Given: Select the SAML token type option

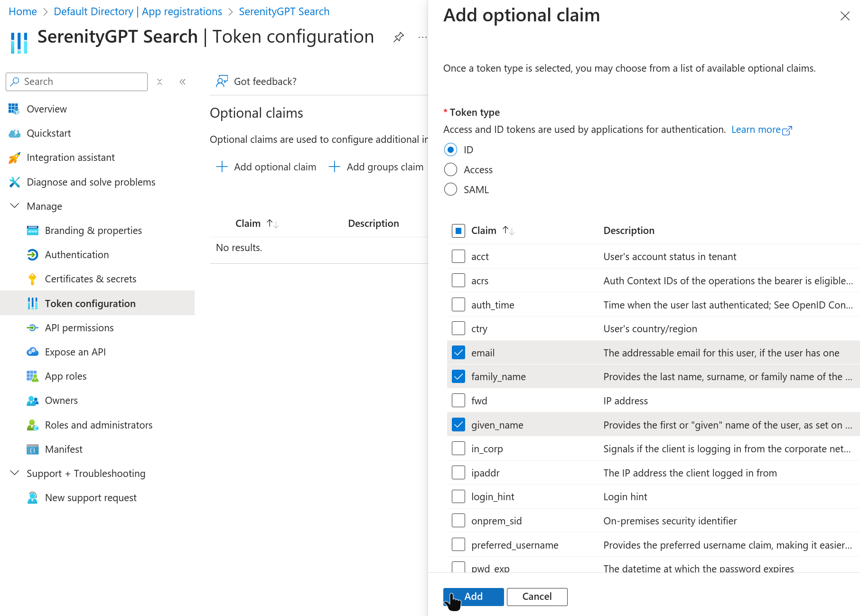Looking at the screenshot, I should click(450, 189).
